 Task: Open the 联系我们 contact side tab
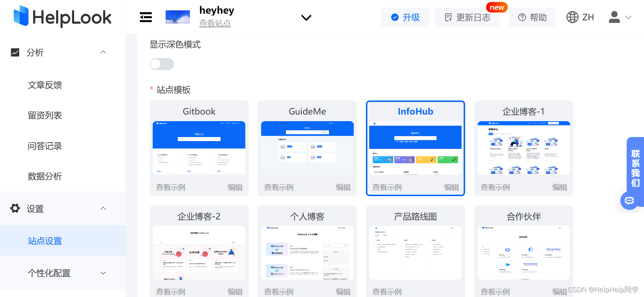point(636,168)
